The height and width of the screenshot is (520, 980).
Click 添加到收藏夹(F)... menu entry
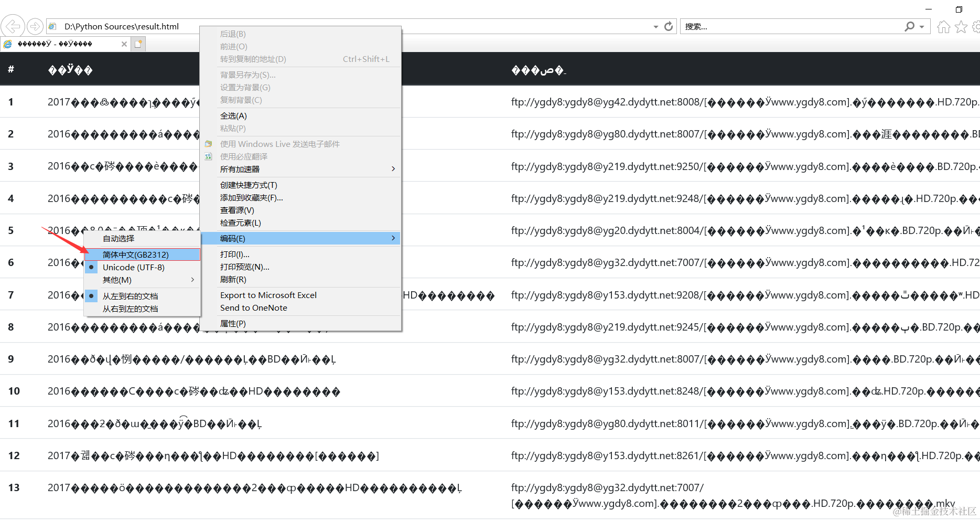tap(300, 197)
